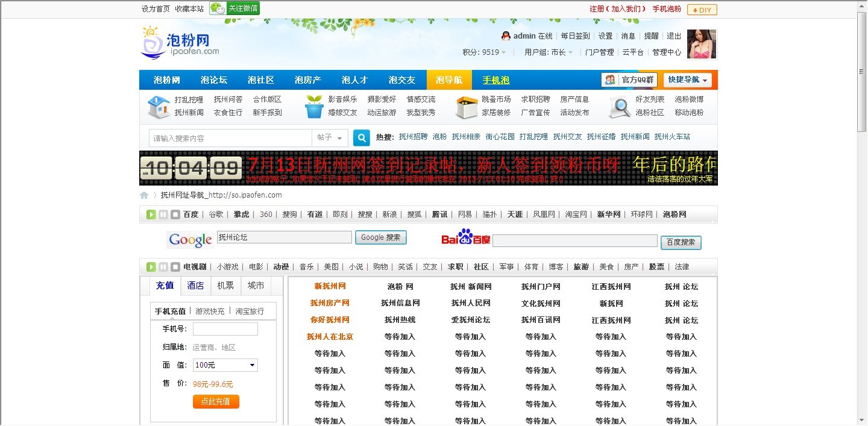This screenshot has height=426, width=868.
Task: Click the Google 搜索 button
Action: 380,237
